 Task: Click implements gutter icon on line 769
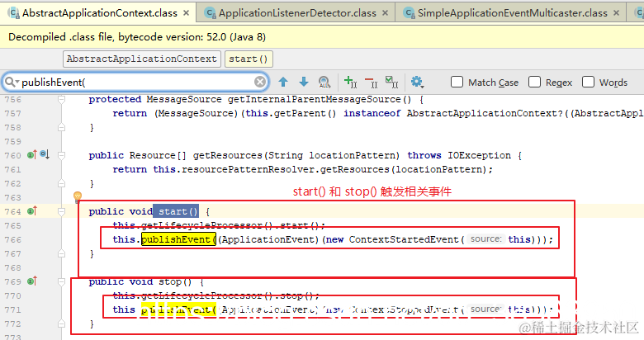click(x=32, y=281)
